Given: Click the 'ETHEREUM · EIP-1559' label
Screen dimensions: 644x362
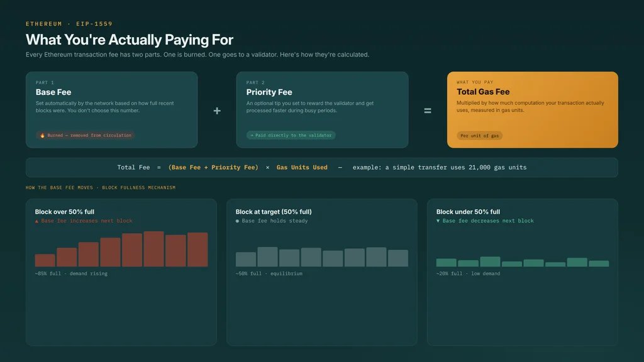Looking at the screenshot, I should coord(69,24).
